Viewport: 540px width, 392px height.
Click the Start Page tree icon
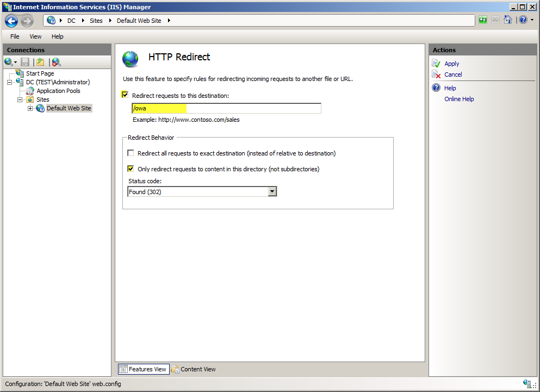[x=20, y=73]
